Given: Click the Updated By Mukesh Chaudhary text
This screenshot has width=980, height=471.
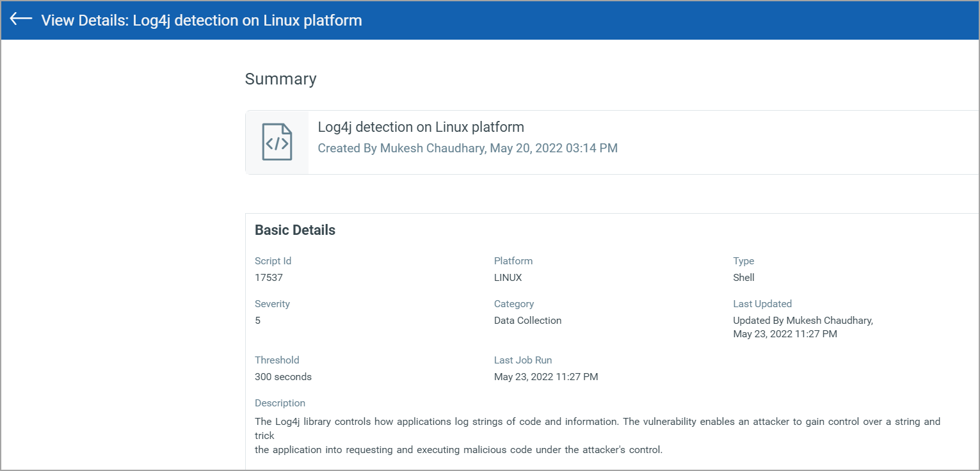Looking at the screenshot, I should [803, 321].
